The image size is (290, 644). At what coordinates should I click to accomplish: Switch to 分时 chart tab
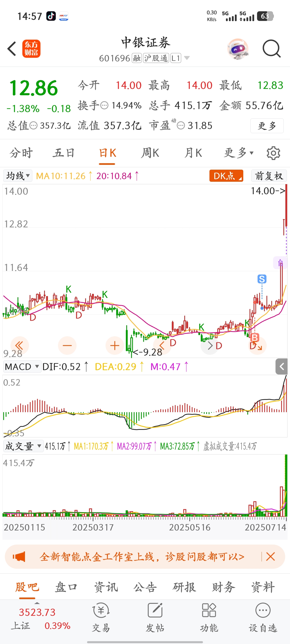21,153
